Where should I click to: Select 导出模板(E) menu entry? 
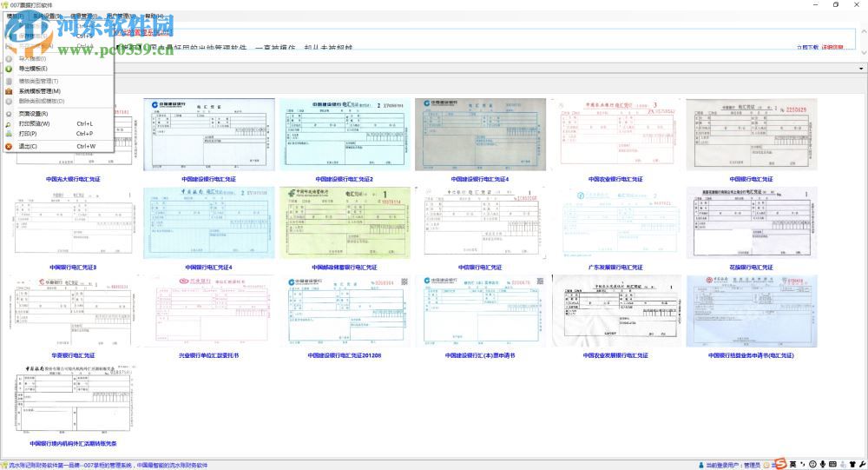(x=33, y=69)
